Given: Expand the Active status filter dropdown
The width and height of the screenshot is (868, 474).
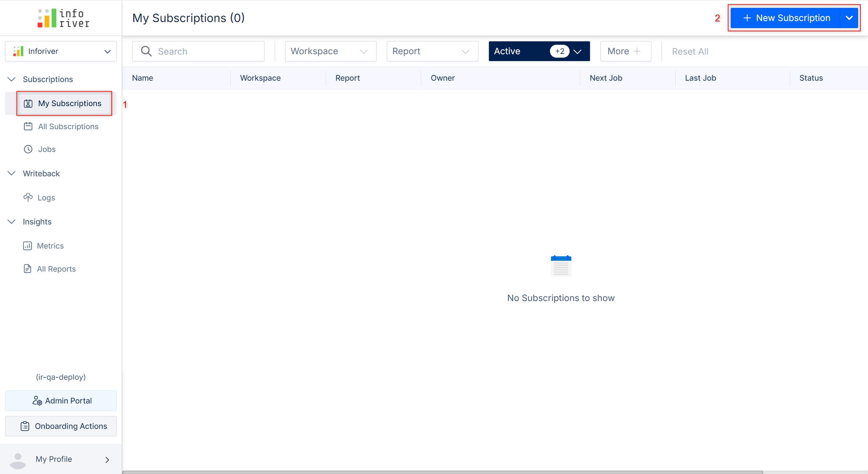Looking at the screenshot, I should pos(577,51).
